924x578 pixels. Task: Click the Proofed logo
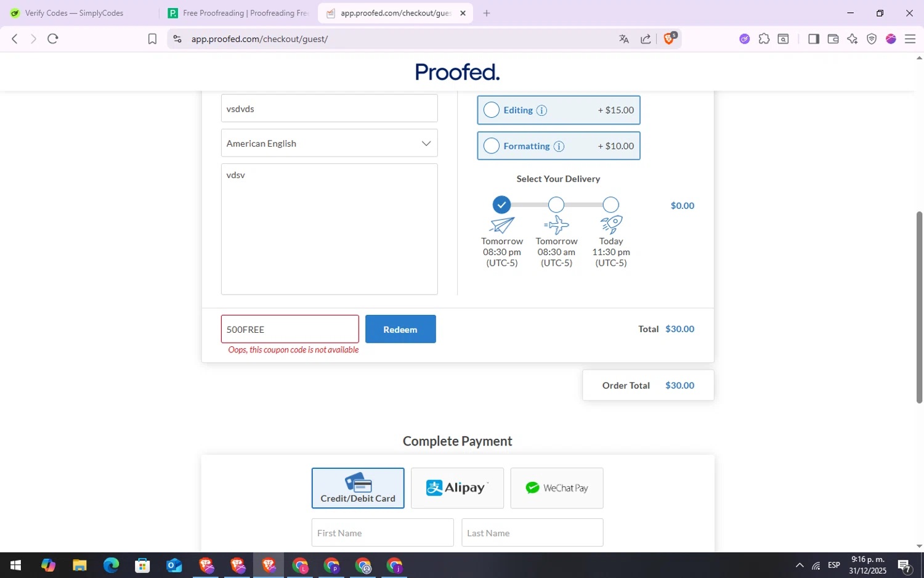click(457, 72)
